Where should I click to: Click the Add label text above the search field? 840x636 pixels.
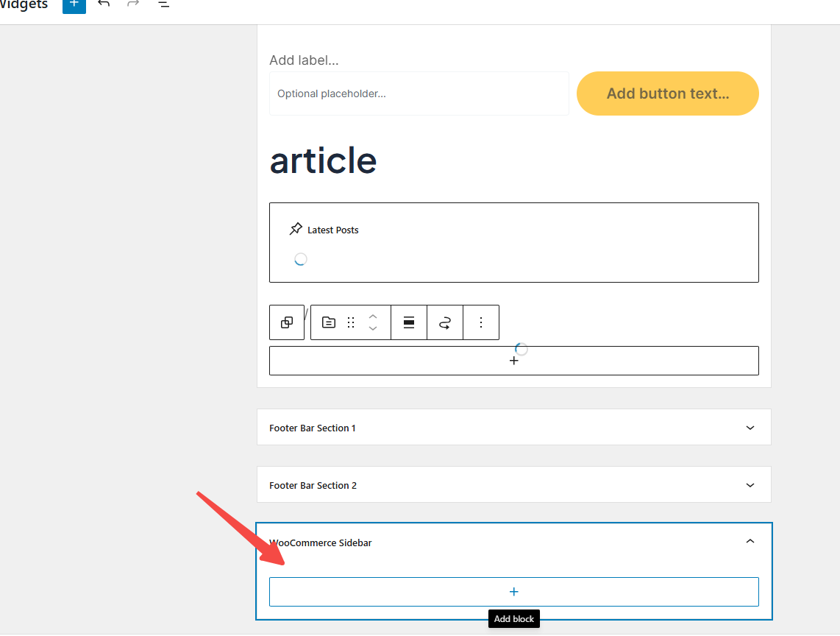[x=304, y=60]
